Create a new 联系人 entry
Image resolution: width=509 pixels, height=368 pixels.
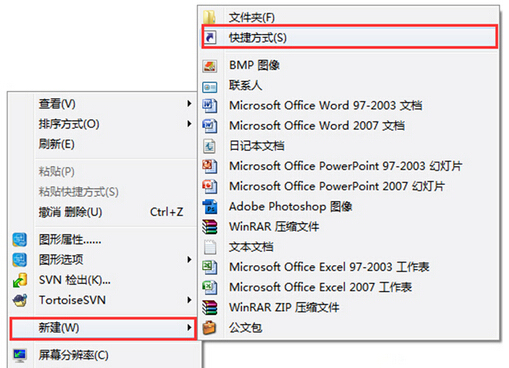[349, 86]
